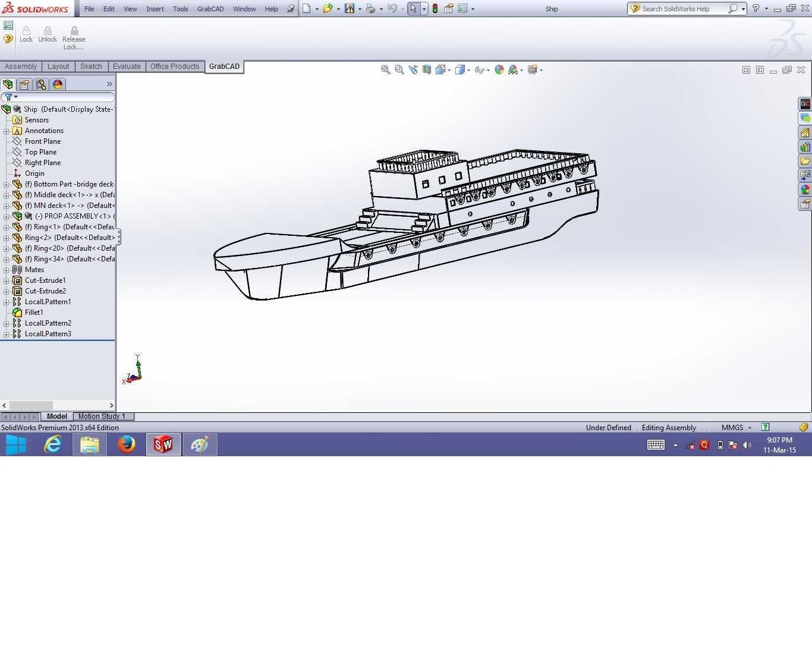Expand the Mates folder in tree
The height and width of the screenshot is (663, 812).
pos(7,270)
